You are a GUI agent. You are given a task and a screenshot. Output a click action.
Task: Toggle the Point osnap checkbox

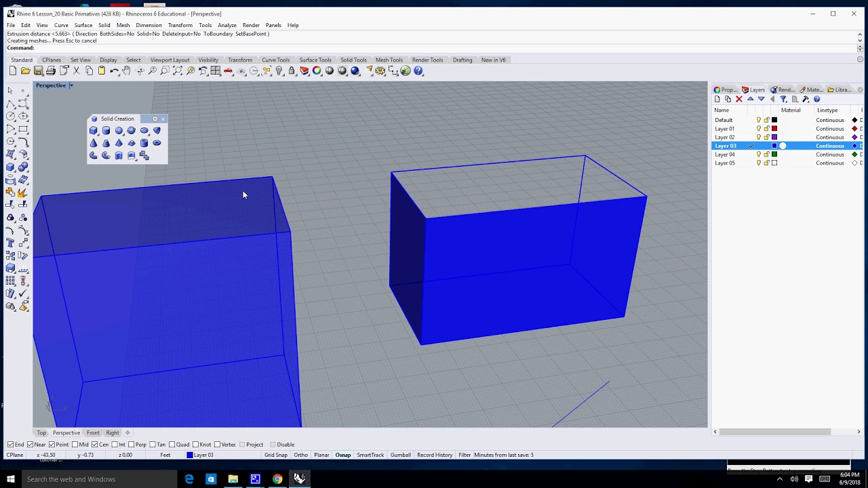[52, 445]
